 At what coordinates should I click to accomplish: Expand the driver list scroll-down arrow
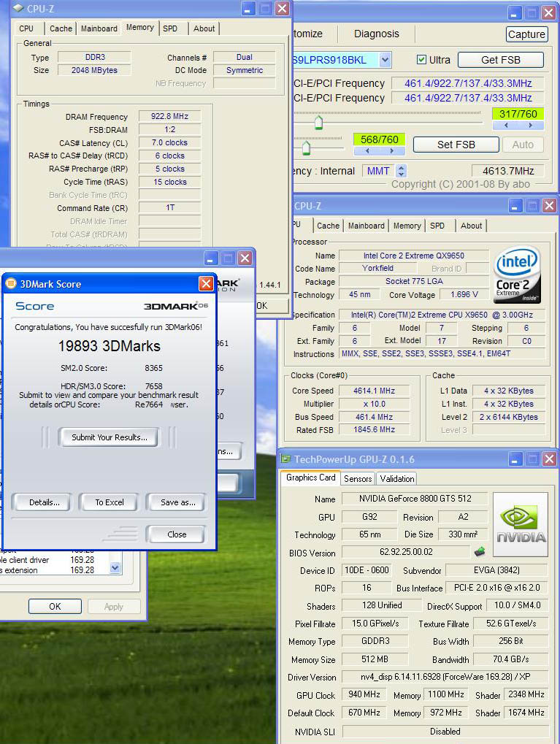click(115, 567)
